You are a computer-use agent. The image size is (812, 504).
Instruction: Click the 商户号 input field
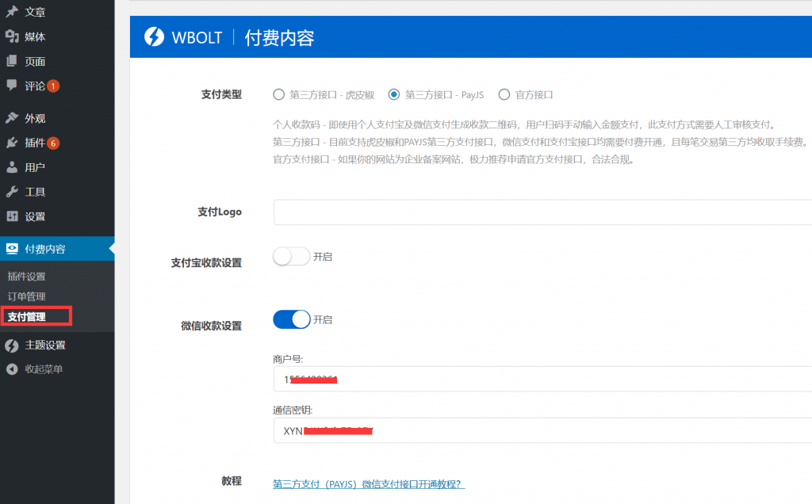click(x=542, y=379)
